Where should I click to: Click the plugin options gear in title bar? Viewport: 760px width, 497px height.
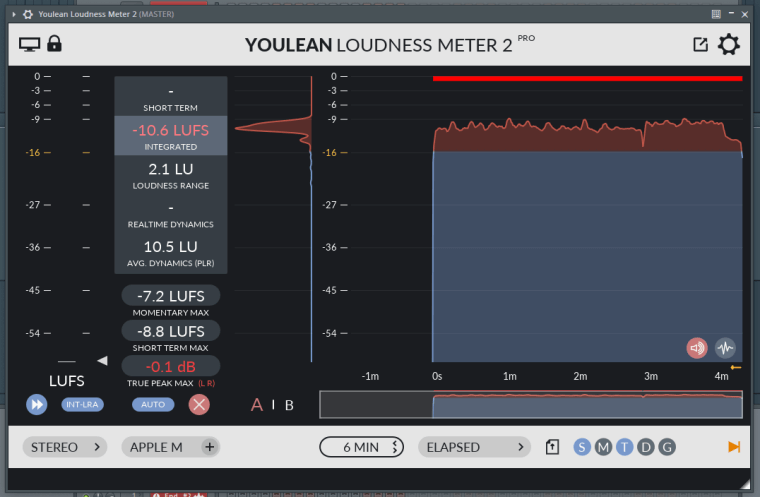(28, 14)
